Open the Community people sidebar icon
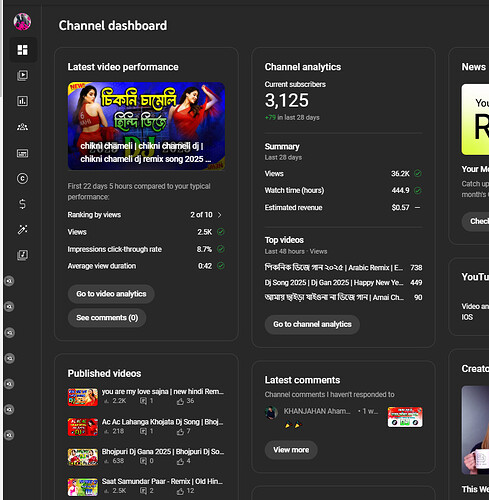489x500 pixels. coord(22,127)
